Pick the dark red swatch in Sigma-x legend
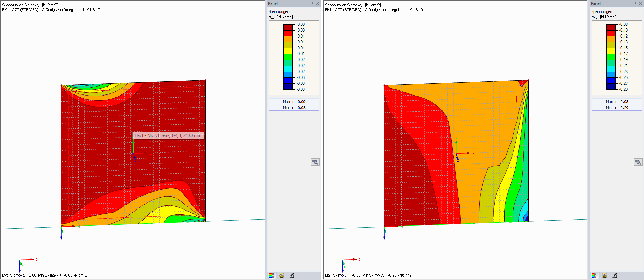Screen dimensions: 644x280 288,27
